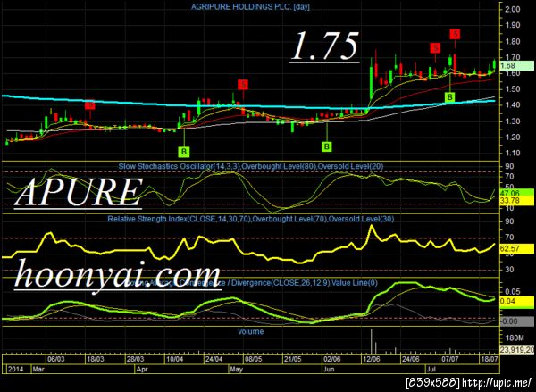Screen dimensions: 536x392
Task: Click the 1.90 price axis label
Action: (512, 25)
